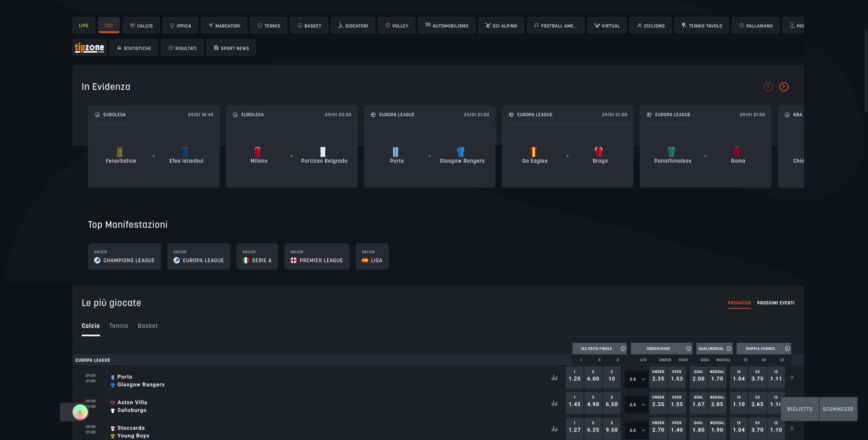Switch to Prossimi Eventi view

776,303
